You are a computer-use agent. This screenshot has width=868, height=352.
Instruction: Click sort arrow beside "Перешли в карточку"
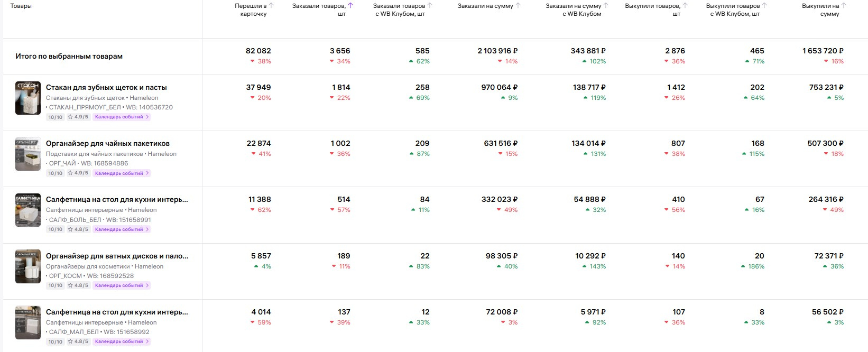click(271, 6)
